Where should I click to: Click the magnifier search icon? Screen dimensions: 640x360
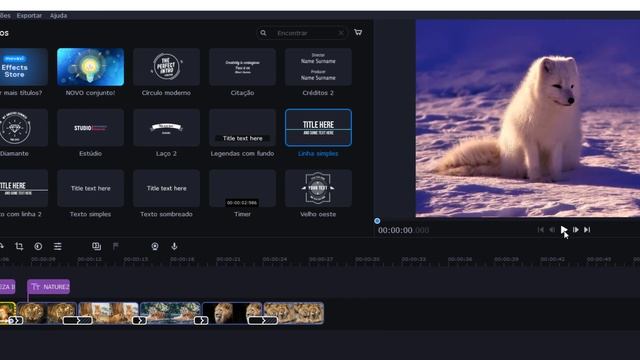click(x=263, y=33)
